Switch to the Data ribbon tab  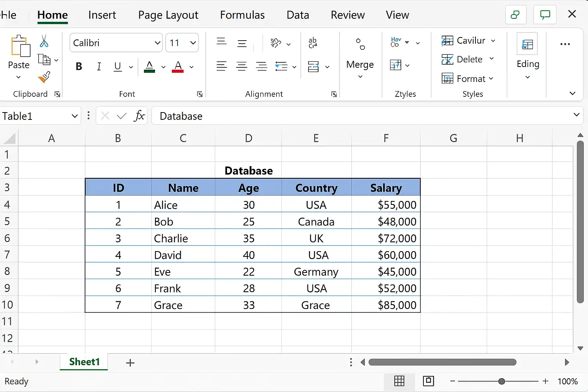point(298,15)
